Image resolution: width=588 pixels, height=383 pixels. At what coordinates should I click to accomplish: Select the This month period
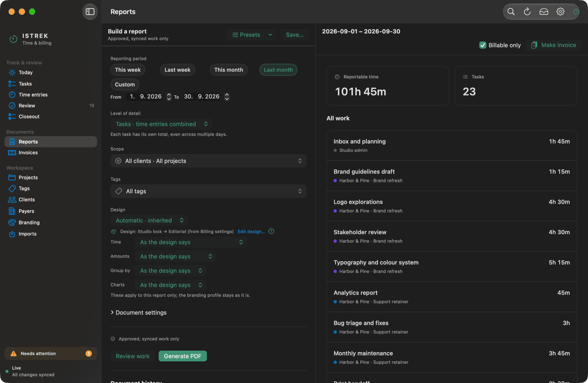pyautogui.click(x=229, y=70)
